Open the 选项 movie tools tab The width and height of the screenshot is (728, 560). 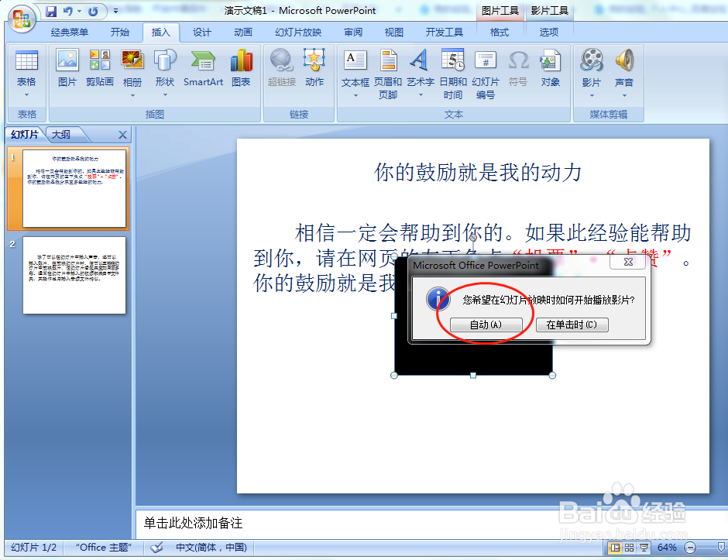(x=549, y=32)
